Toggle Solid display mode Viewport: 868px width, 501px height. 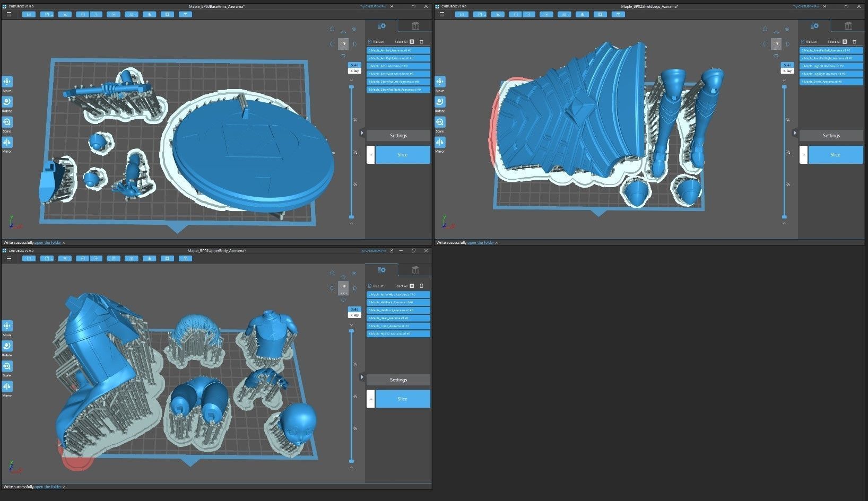pyautogui.click(x=354, y=65)
